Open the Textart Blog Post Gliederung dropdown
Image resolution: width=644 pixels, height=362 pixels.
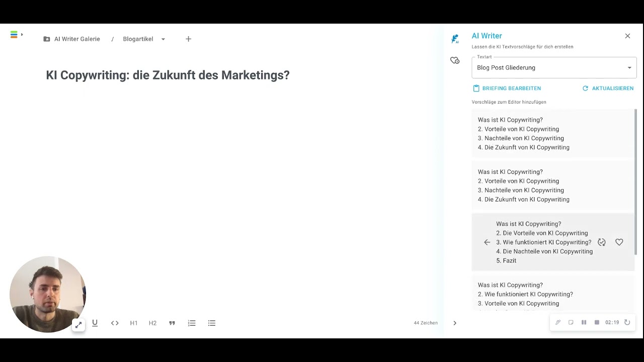(554, 67)
